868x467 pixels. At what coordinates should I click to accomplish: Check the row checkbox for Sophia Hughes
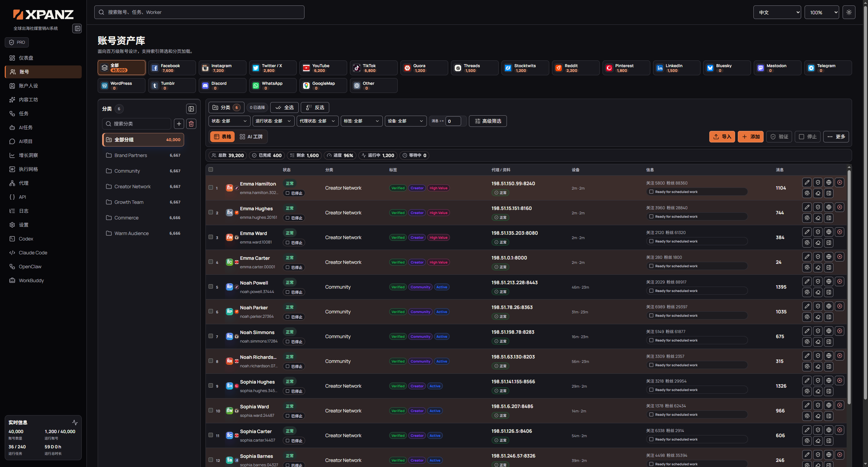(x=211, y=386)
